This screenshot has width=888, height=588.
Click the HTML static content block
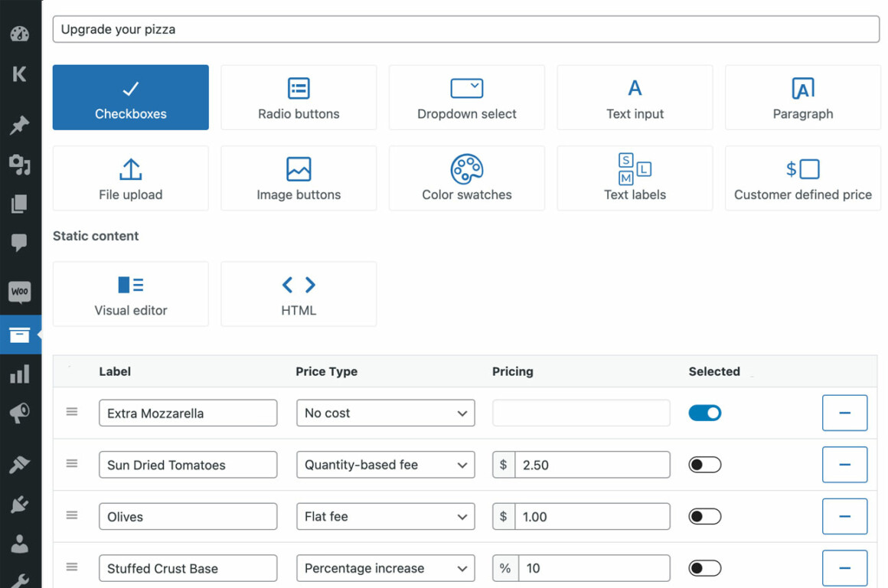[x=299, y=294]
